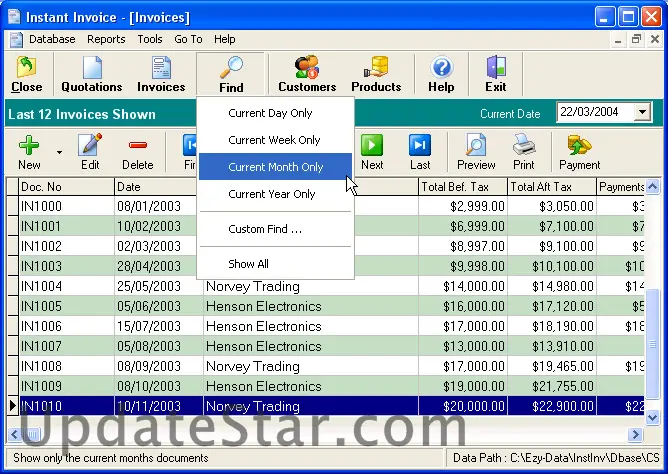This screenshot has width=668, height=474.
Task: Select invoice row IN1003
Action: click(326, 266)
